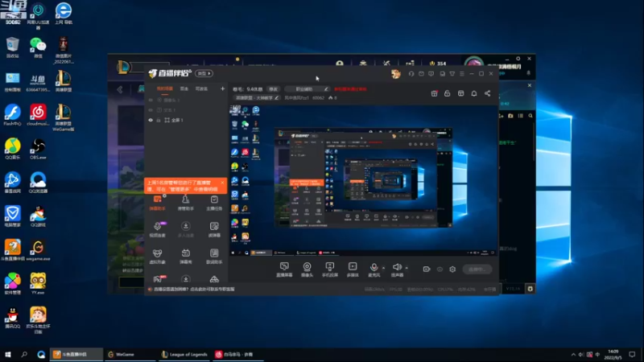644x362 pixels.
Task: Click the 修改 button beside room title
Action: tap(273, 89)
